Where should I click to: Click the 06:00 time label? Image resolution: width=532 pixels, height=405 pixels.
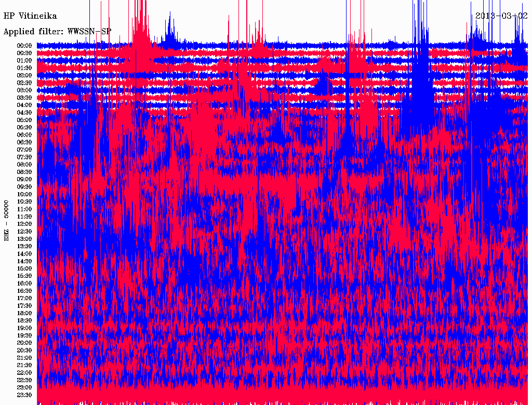pos(24,134)
